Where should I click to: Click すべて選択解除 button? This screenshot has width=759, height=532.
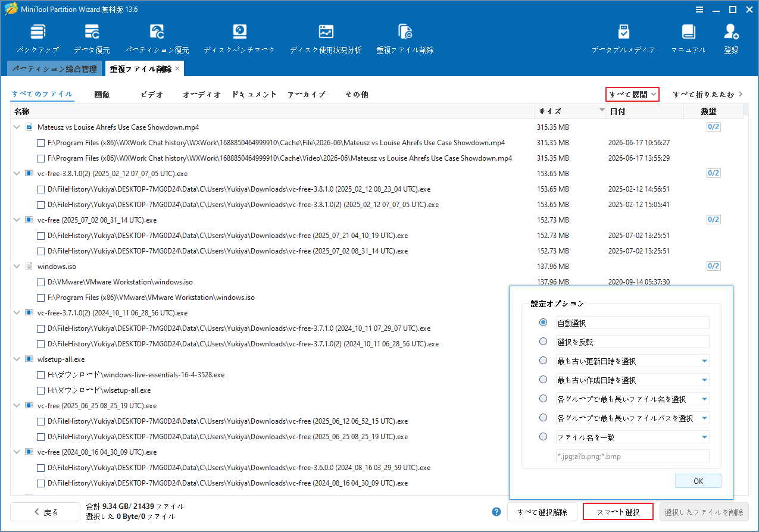click(542, 512)
